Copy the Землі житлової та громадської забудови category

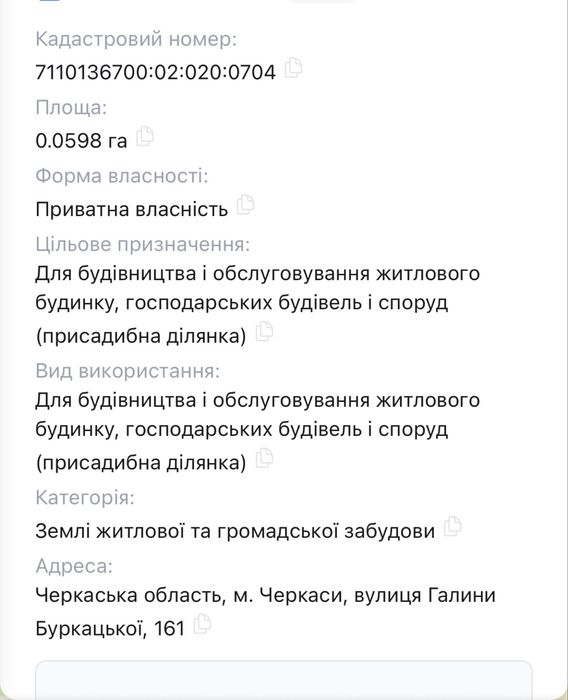click(x=453, y=526)
